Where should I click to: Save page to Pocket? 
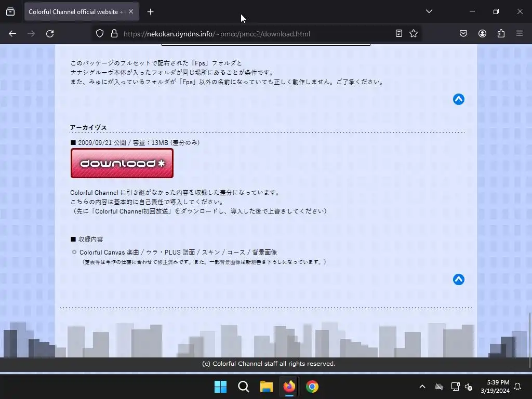point(463,33)
